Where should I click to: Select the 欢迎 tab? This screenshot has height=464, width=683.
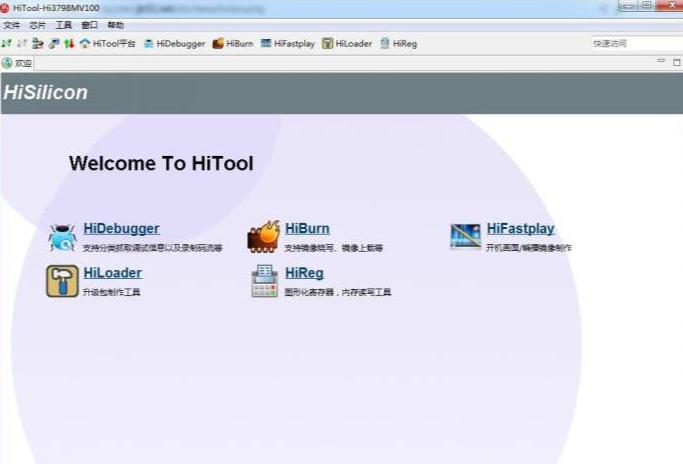coord(17,63)
